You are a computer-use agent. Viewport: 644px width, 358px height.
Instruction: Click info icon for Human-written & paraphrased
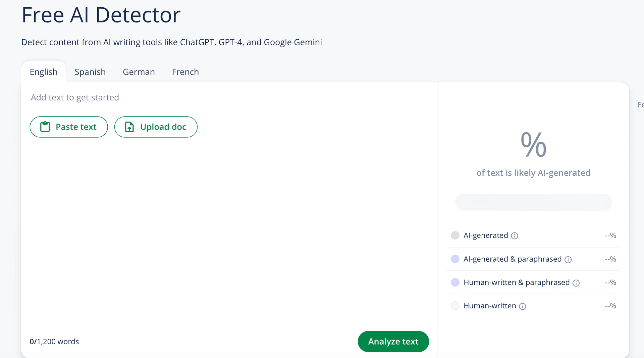(x=576, y=283)
